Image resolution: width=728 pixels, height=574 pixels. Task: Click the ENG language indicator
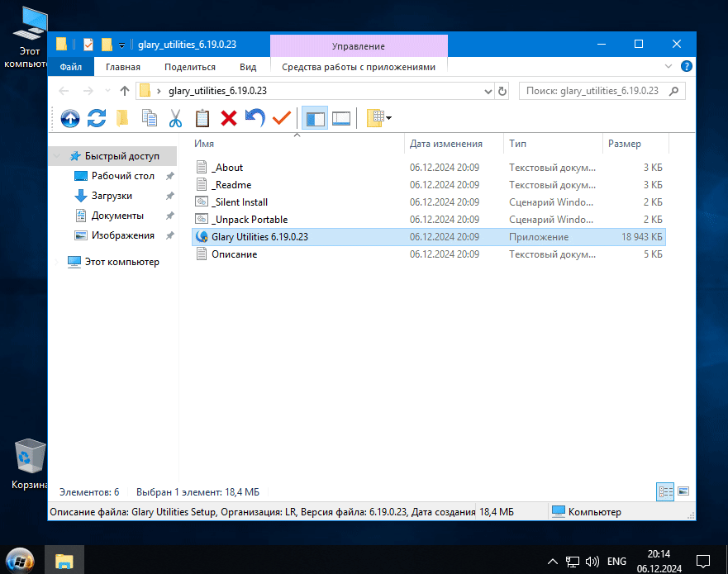click(x=616, y=562)
